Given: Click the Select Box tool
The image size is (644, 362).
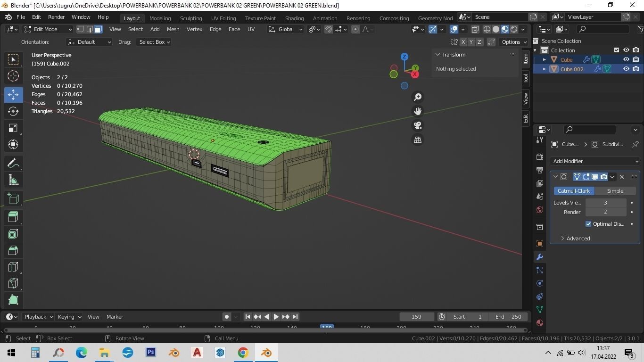Looking at the screenshot, I should (x=13, y=59).
